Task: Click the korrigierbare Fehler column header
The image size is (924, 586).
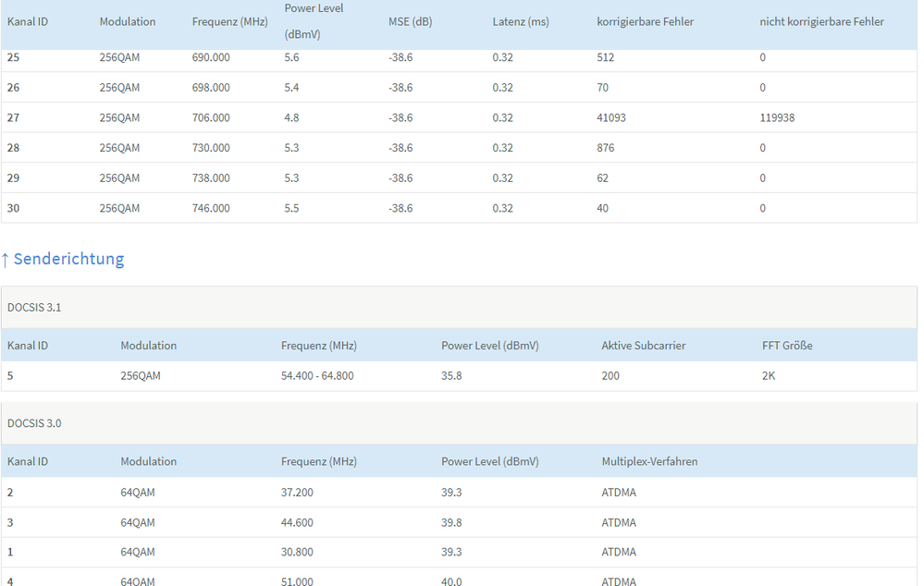Action: (645, 21)
